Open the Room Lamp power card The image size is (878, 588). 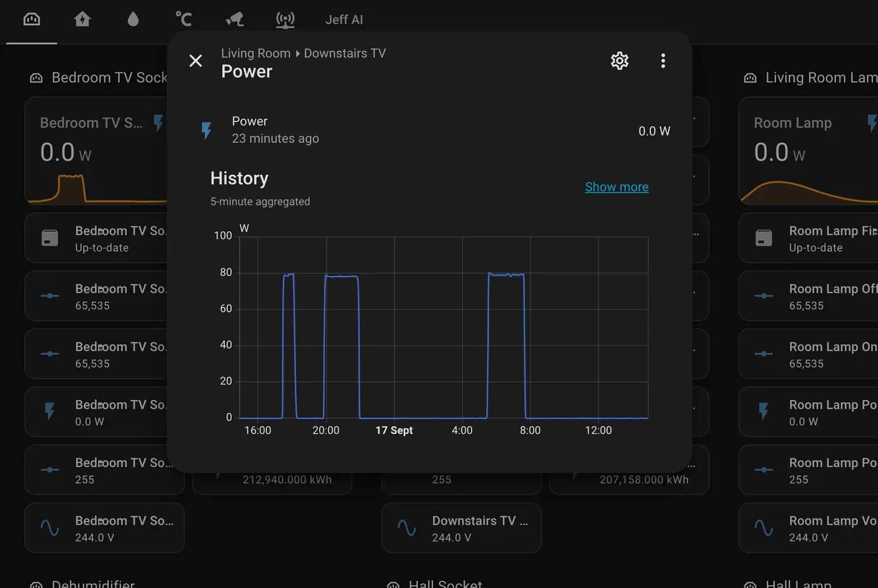[808, 151]
